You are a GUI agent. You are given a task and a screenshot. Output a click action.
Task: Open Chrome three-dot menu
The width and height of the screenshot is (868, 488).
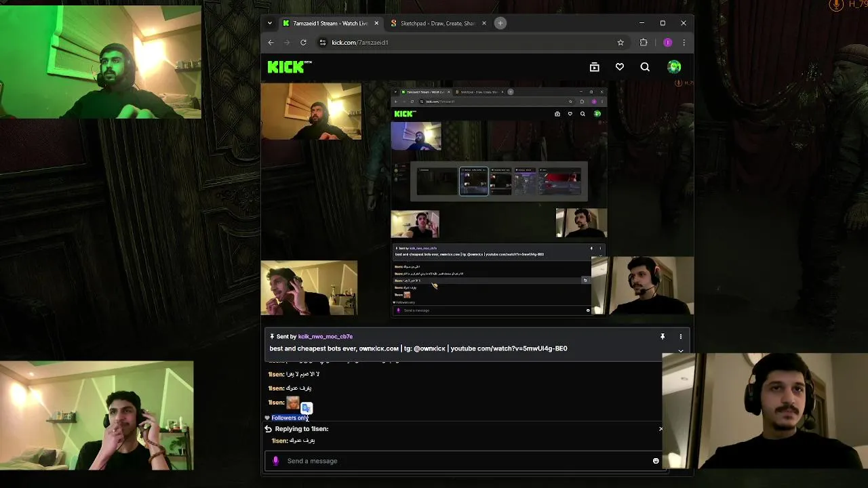coord(684,43)
